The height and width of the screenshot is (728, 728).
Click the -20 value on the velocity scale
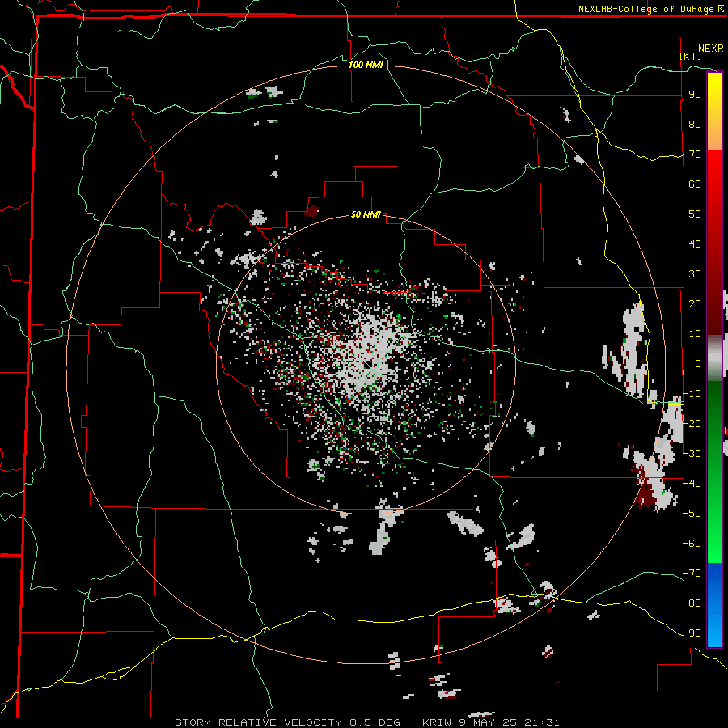(692, 423)
